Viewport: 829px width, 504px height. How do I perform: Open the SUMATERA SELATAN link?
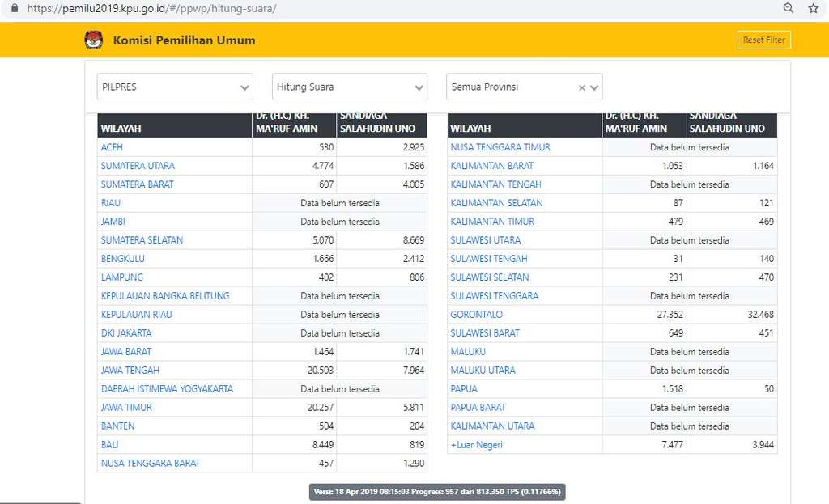pos(142,239)
